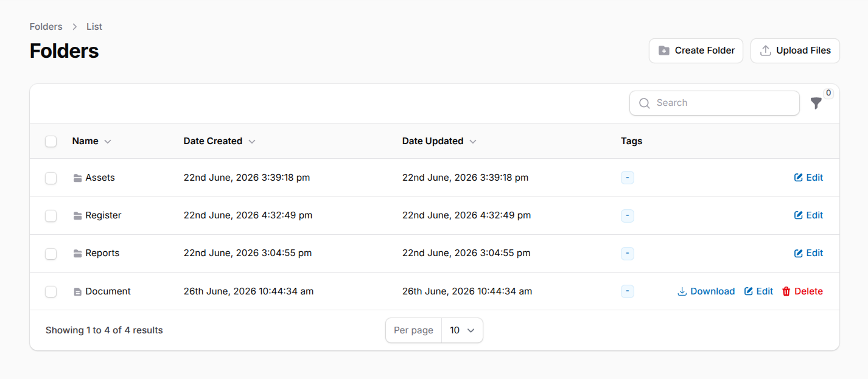Click the folder icon beside Assets
This screenshot has width=868, height=379.
point(77,178)
